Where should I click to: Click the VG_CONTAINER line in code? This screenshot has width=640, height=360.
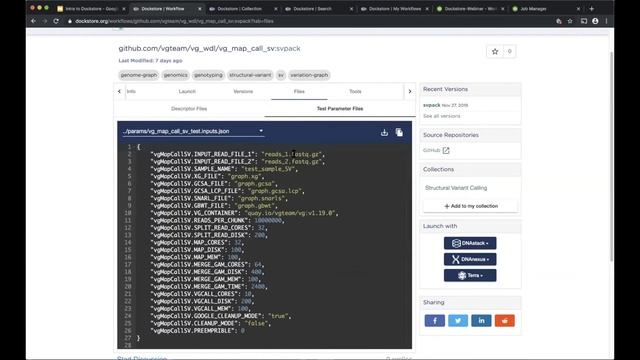[244, 213]
